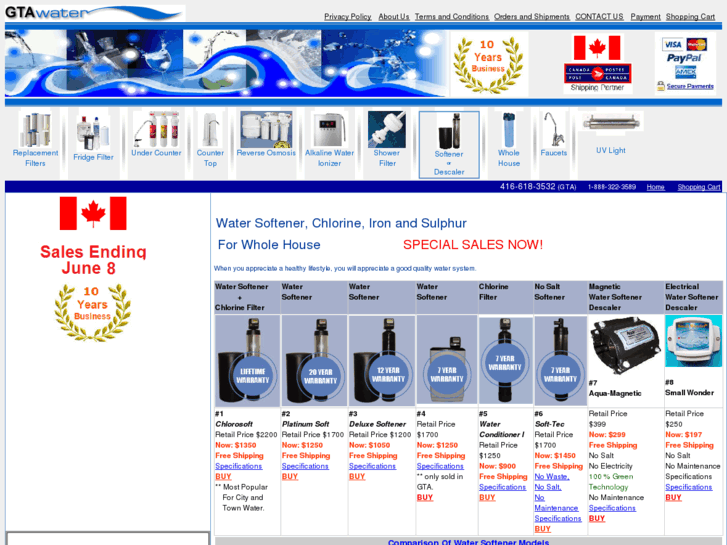This screenshot has height=545, width=727.
Task: Buy the Deluxe Softener
Action: [357, 476]
